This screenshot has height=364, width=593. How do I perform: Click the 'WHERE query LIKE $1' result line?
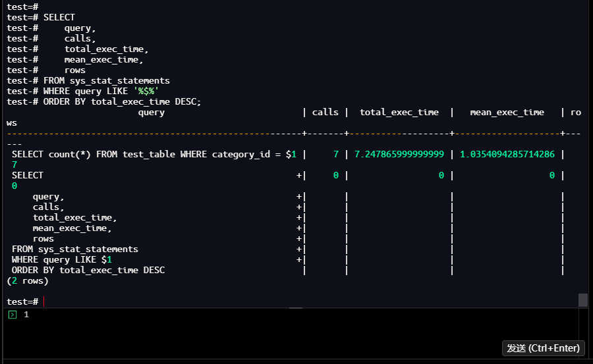pos(62,260)
